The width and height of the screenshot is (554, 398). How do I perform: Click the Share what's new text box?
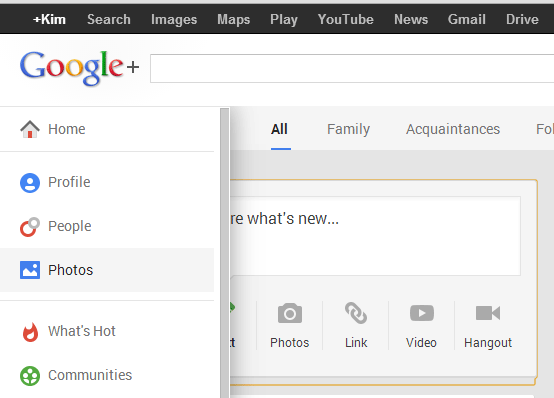tap(375, 236)
